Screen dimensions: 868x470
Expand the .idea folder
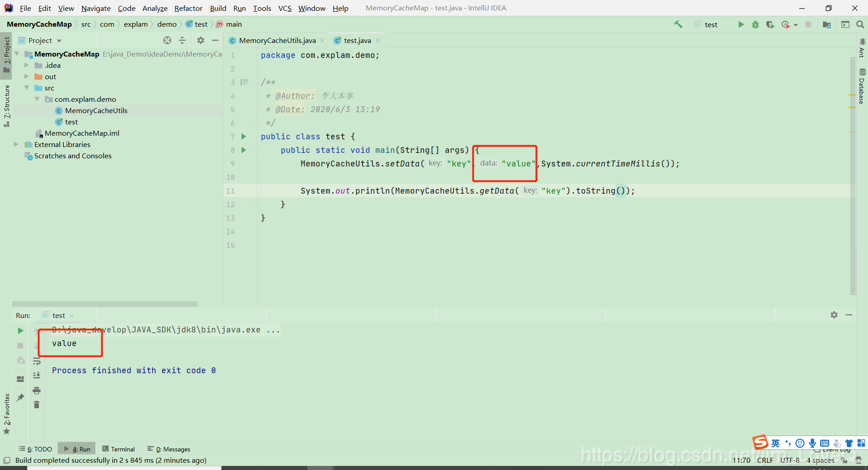coord(27,65)
